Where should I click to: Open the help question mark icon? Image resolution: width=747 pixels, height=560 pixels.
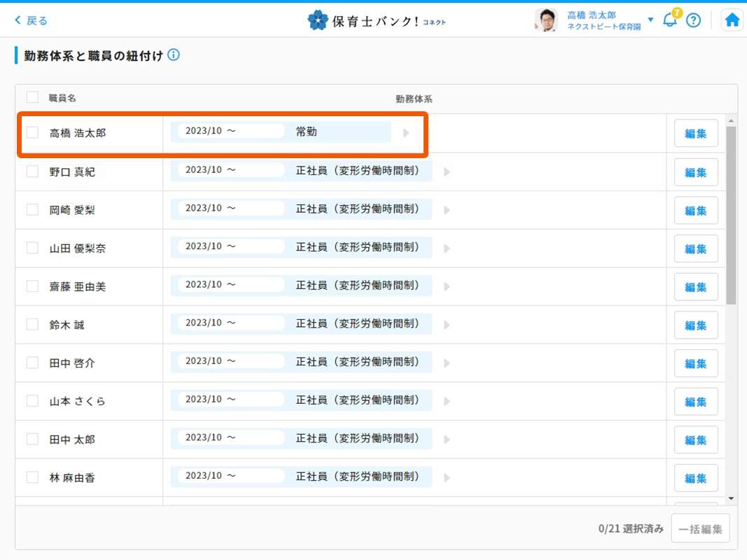click(x=693, y=20)
